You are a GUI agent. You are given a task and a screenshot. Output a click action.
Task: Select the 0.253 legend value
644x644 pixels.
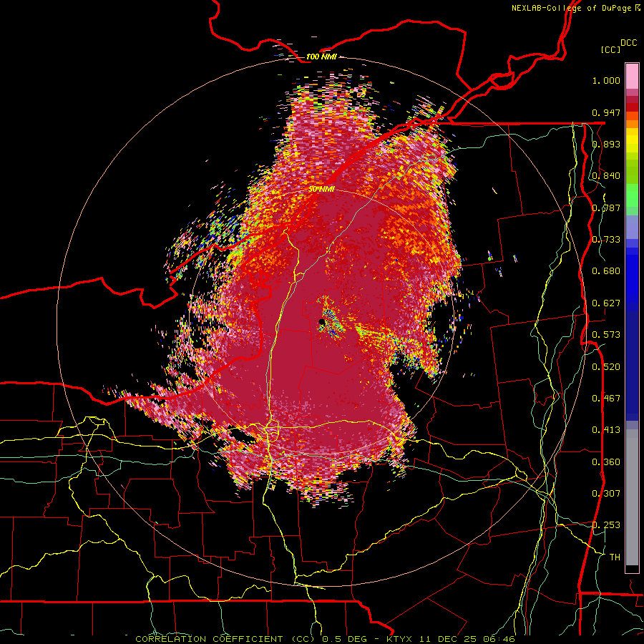tap(606, 525)
